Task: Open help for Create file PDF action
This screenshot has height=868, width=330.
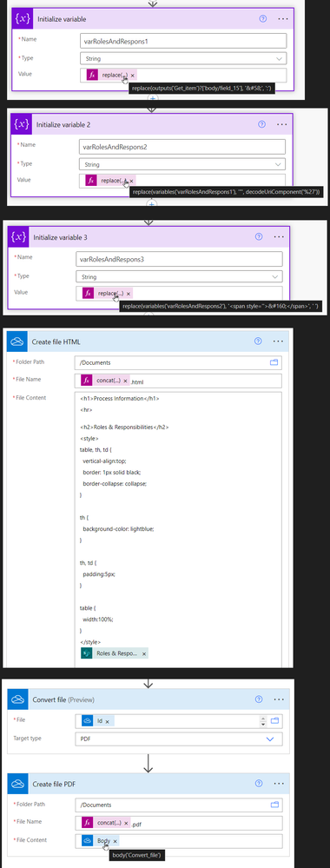Action: 258,784
